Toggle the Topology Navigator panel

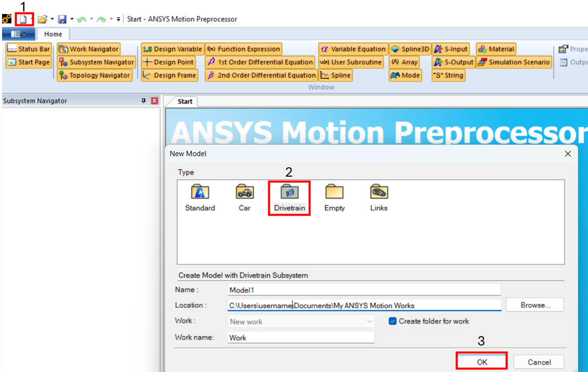[95, 75]
